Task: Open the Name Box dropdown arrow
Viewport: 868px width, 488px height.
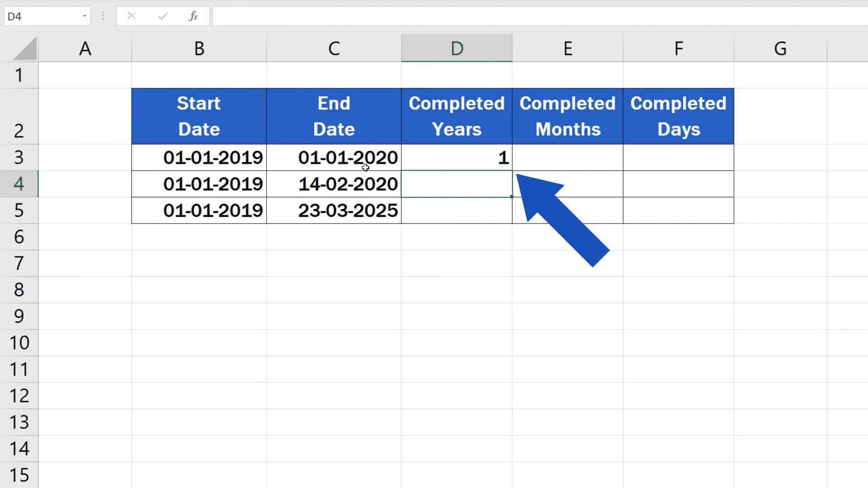Action: coord(84,16)
